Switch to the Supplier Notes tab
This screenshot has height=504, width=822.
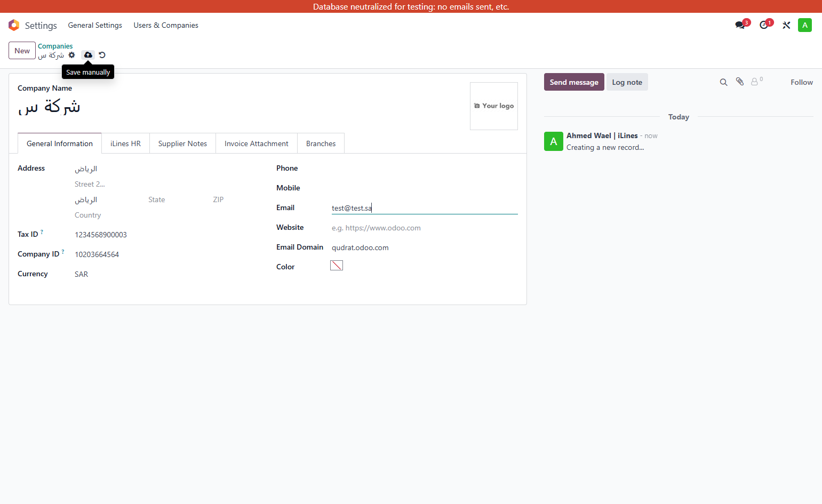(182, 143)
